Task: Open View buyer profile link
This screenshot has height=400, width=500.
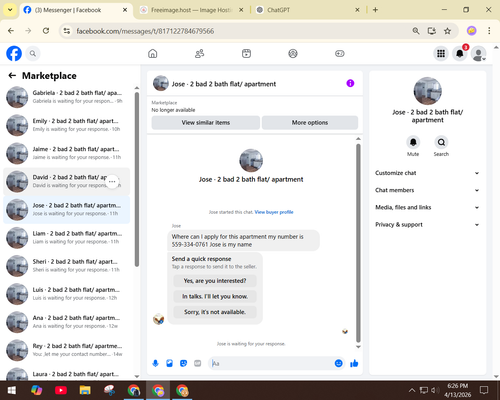Action: [x=274, y=212]
